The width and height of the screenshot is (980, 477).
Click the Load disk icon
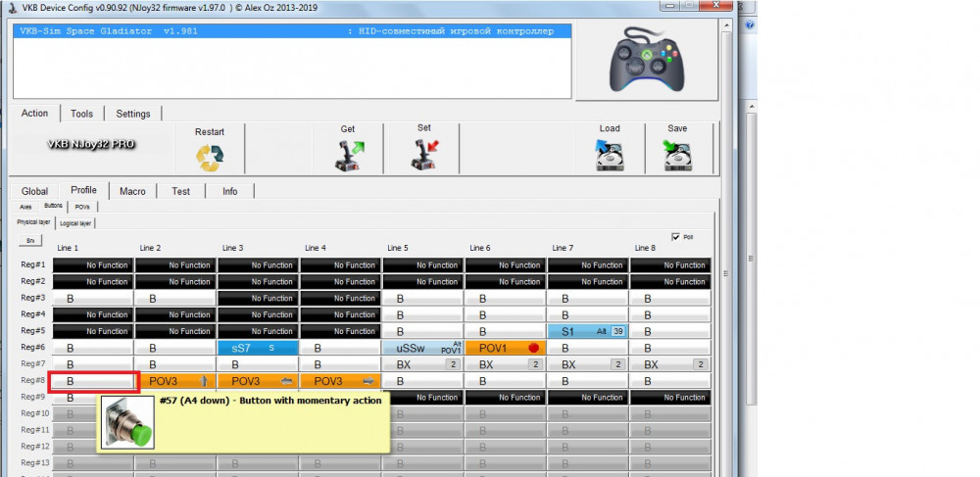pos(609,156)
